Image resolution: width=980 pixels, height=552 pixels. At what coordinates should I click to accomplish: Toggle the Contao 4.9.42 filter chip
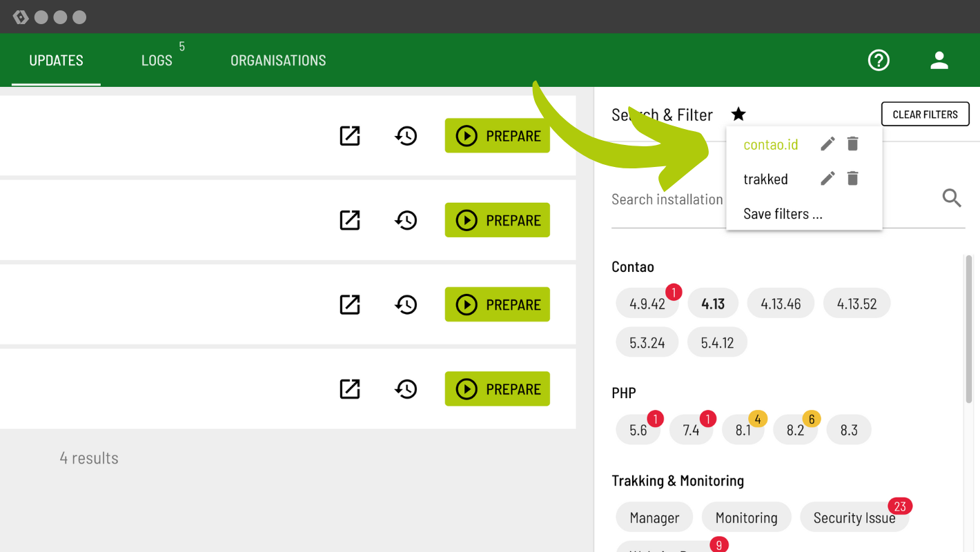[x=647, y=304]
